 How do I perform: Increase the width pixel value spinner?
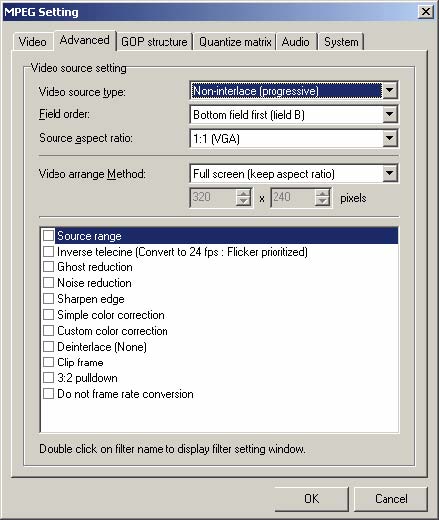pyautogui.click(x=244, y=193)
